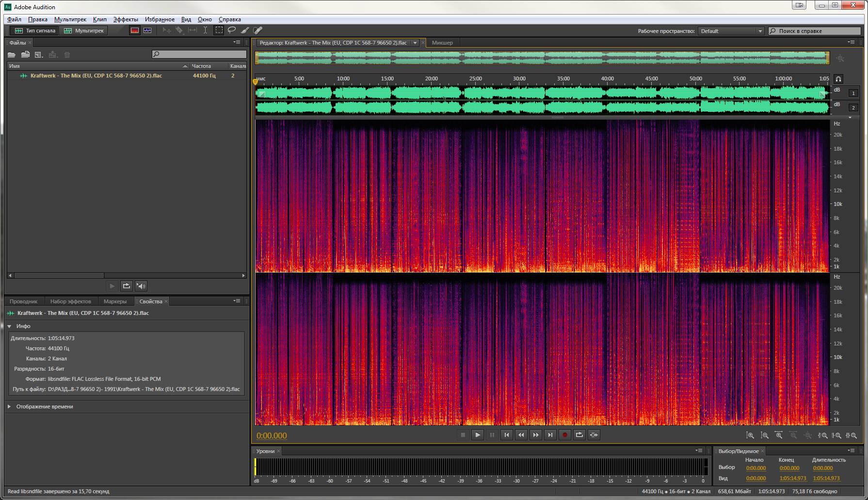Click the auto-play speaker icon in Files panel
The height and width of the screenshot is (500, 868).
[x=141, y=286]
